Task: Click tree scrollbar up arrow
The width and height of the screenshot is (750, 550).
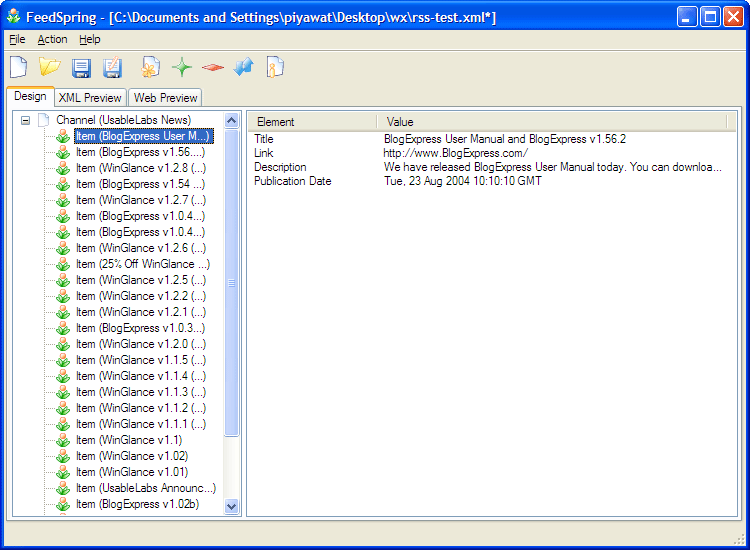Action: click(232, 121)
